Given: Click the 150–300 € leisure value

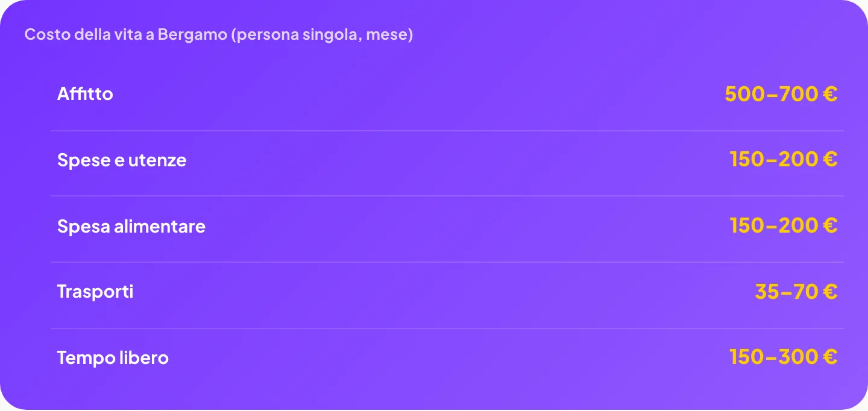Looking at the screenshot, I should (x=784, y=357).
